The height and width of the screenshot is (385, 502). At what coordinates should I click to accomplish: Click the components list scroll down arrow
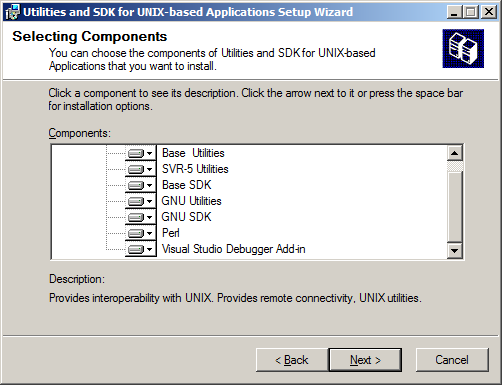pos(454,250)
